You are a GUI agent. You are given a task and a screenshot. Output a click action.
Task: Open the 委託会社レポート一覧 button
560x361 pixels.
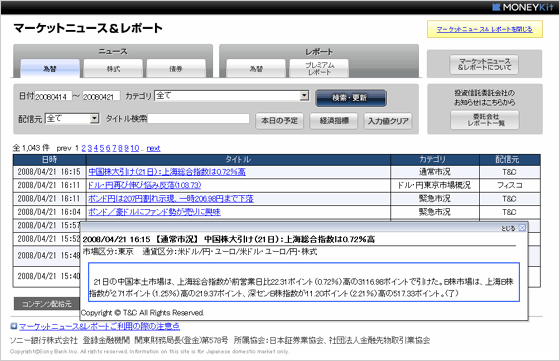[485, 120]
